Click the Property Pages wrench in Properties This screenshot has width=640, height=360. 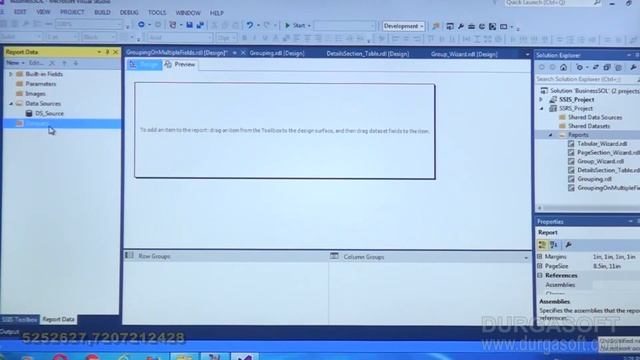click(x=569, y=244)
